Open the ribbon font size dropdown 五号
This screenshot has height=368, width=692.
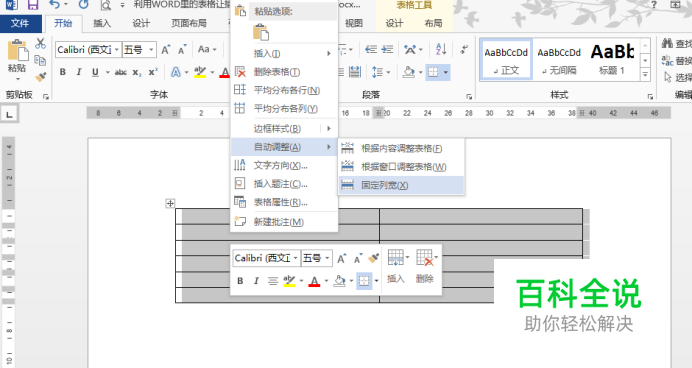tap(151, 50)
